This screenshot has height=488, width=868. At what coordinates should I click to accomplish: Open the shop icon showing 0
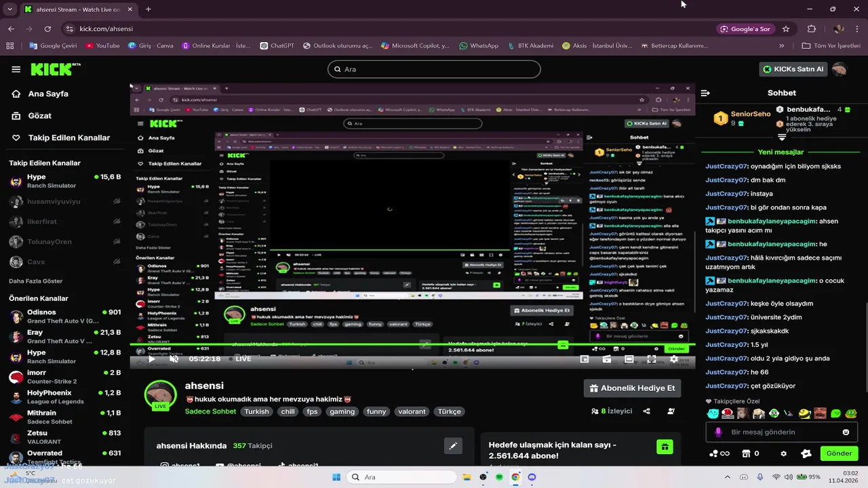[750, 453]
